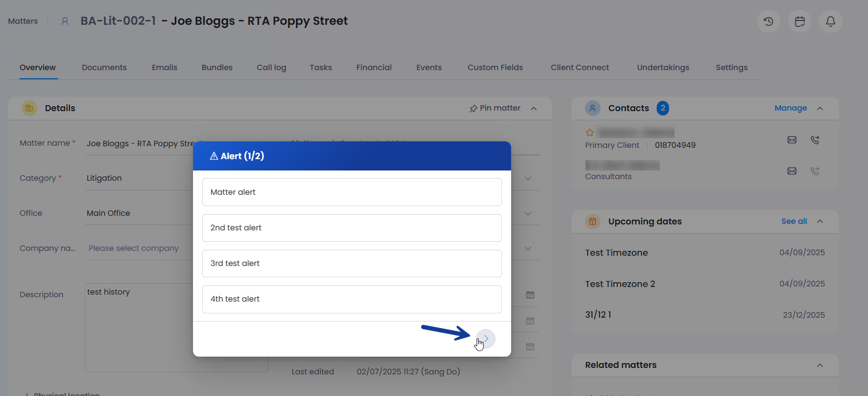
Task: Email the Consultants contact
Action: [791, 171]
